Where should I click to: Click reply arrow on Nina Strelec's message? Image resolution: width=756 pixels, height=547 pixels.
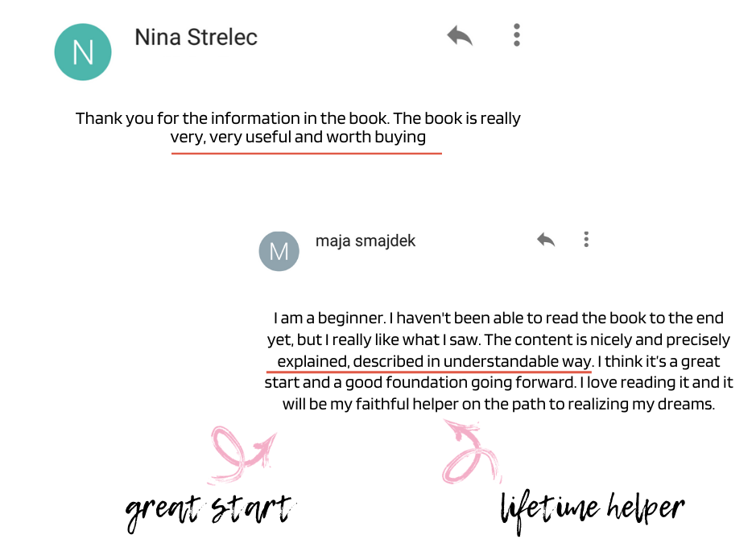pos(460,35)
